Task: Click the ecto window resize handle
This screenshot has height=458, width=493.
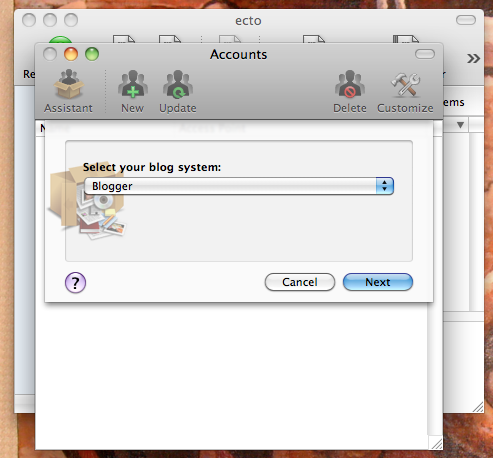Action: [x=478, y=407]
